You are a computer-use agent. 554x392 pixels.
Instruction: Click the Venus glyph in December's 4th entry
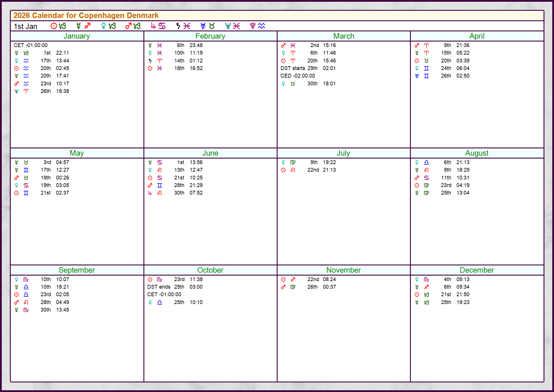(417, 280)
